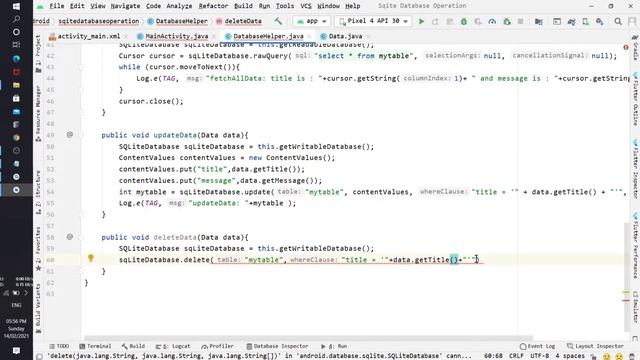
Task: Open the Logcat tool window
Action: click(173, 346)
